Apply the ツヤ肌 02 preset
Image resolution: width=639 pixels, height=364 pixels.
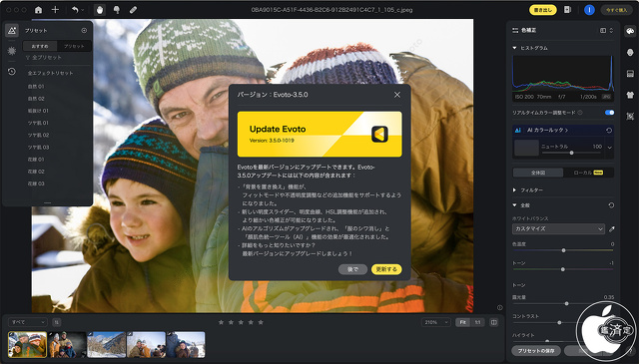(38, 136)
